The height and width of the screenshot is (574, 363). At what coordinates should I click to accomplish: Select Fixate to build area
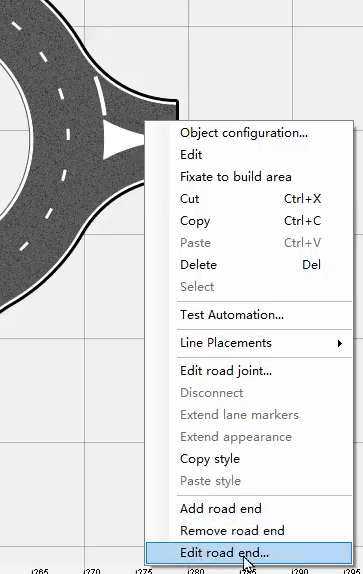click(x=249, y=177)
